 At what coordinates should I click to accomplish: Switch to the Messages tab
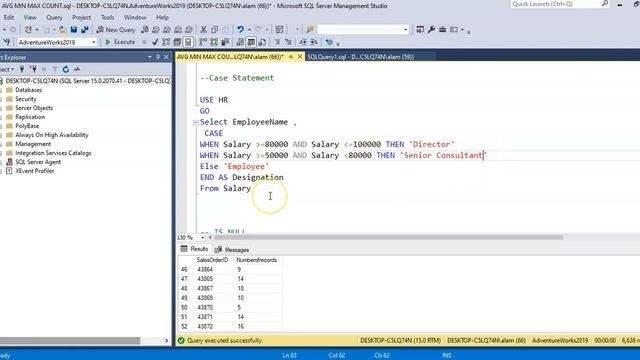pos(232,249)
